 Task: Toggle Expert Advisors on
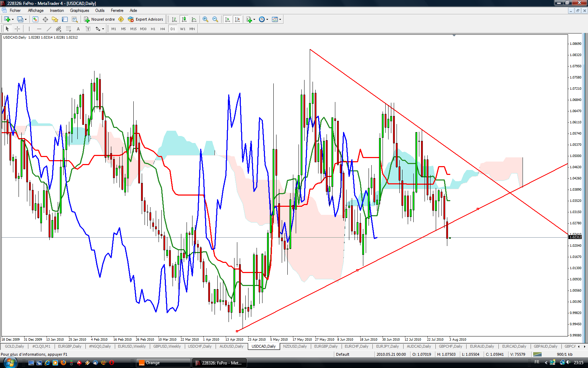[146, 19]
